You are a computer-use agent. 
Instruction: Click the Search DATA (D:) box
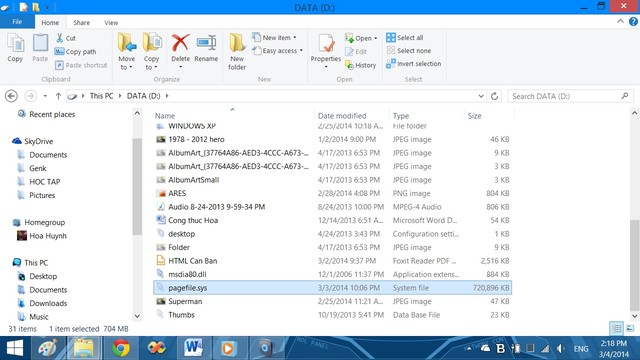click(x=570, y=96)
